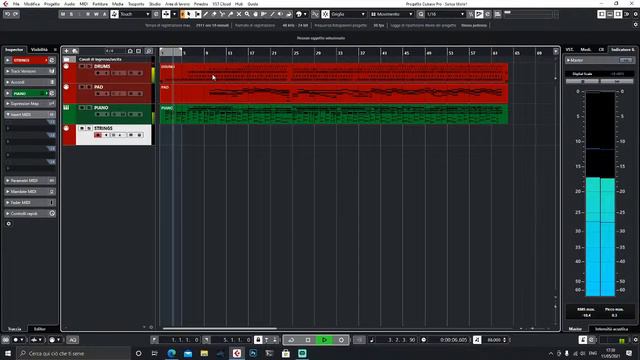Select the green PIANO MIDI part
Screen dimensions: 640x360
pyautogui.click(x=334, y=114)
